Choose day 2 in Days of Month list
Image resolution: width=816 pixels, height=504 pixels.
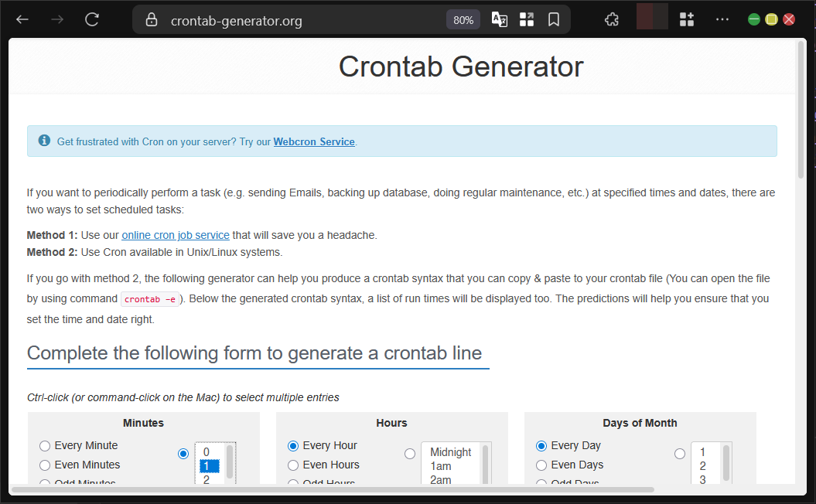(x=702, y=466)
